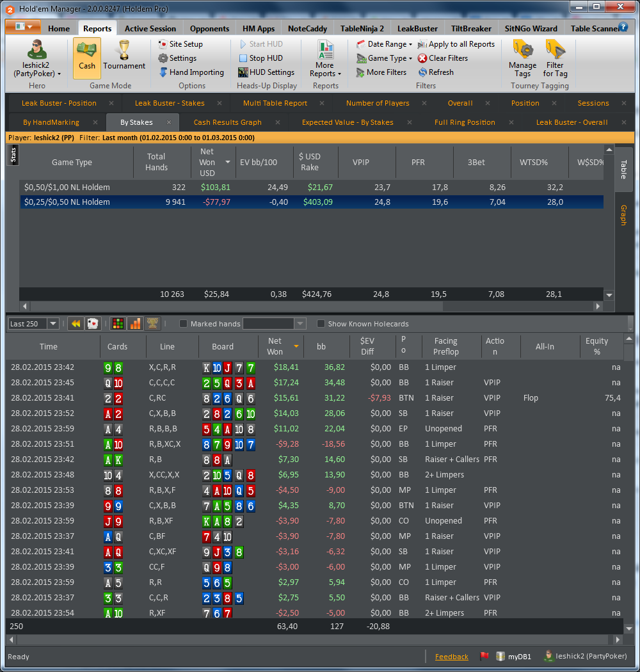
Task: Refresh the report
Action: pyautogui.click(x=436, y=72)
